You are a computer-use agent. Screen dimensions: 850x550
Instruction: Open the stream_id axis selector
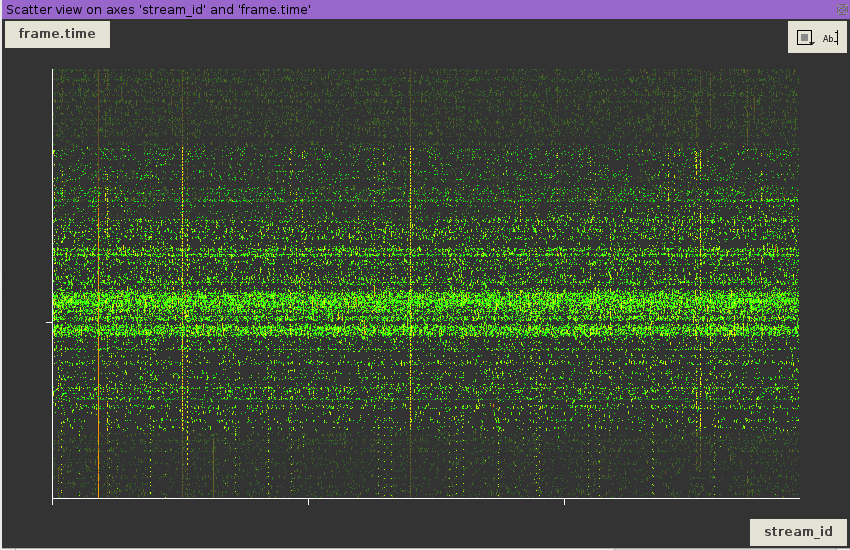797,531
